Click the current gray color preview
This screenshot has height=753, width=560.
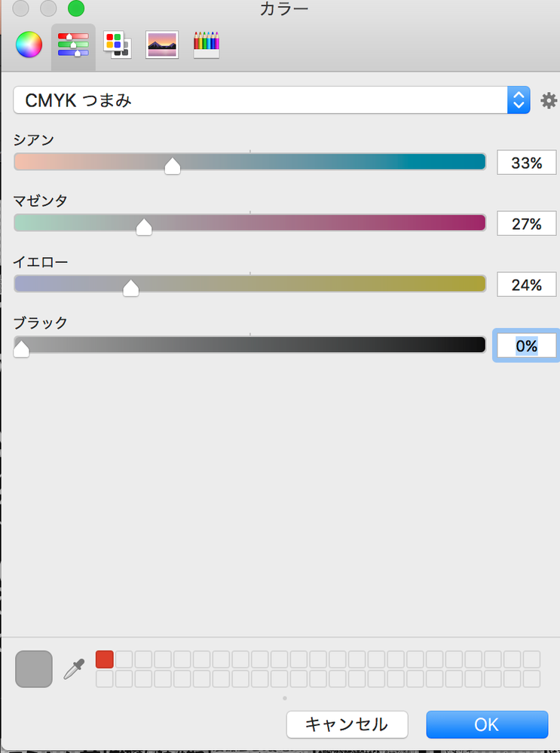point(34,669)
